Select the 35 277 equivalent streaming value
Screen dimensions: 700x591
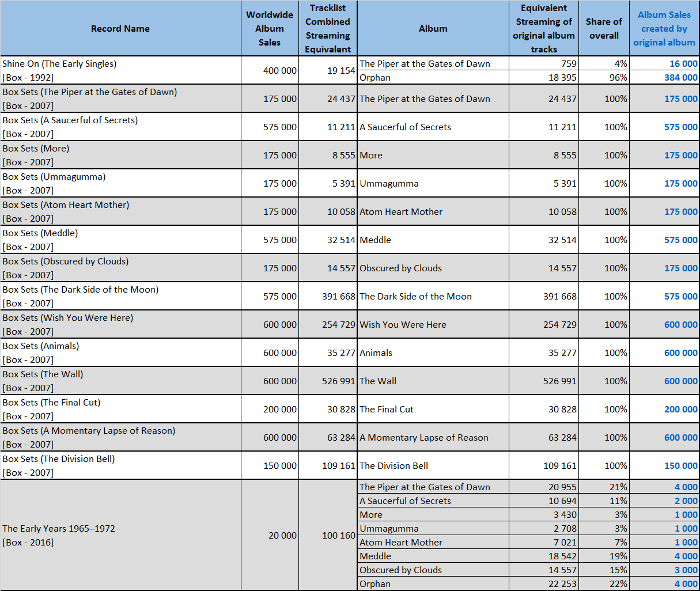coord(544,353)
